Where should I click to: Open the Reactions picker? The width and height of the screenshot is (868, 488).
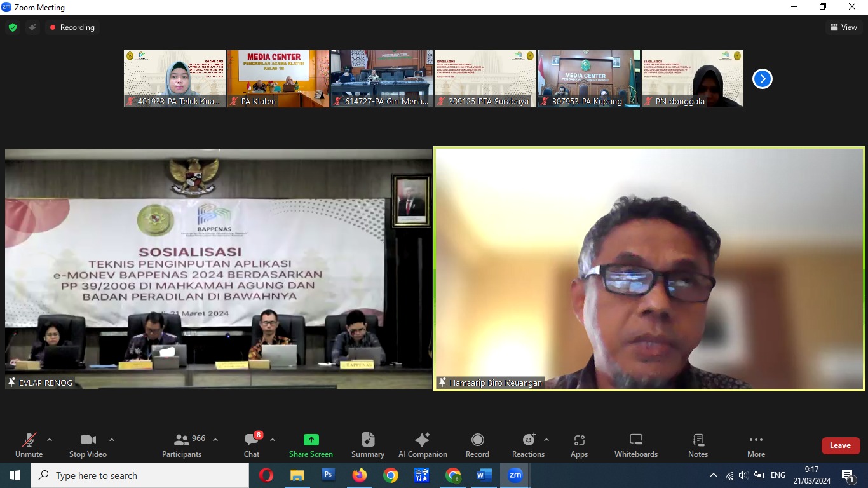point(529,445)
